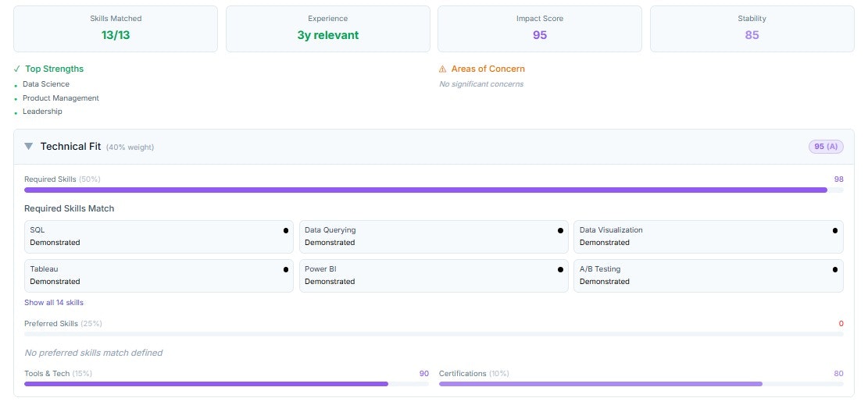Viewport: 868px width, 405px height.
Task: Select the A/B Testing skill card
Action: click(709, 275)
